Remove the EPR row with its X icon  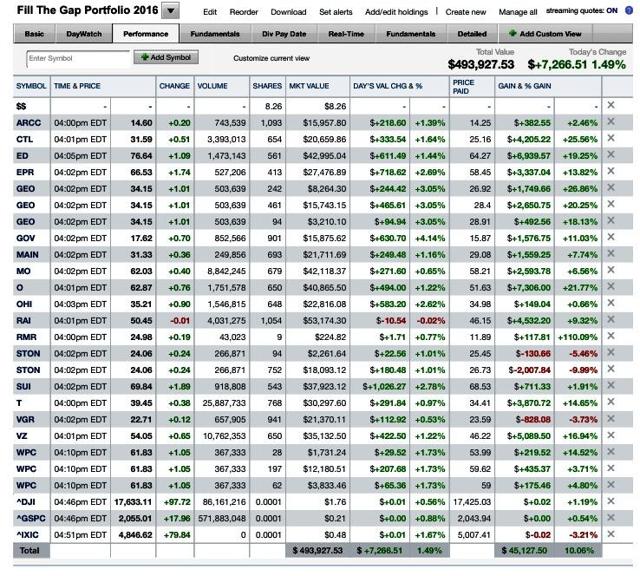(x=611, y=171)
